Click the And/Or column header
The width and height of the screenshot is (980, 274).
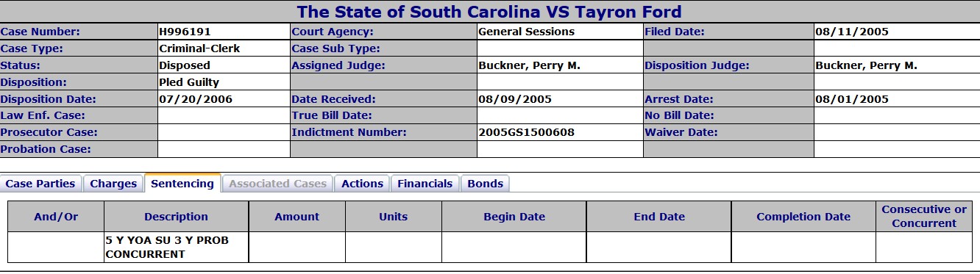click(56, 217)
